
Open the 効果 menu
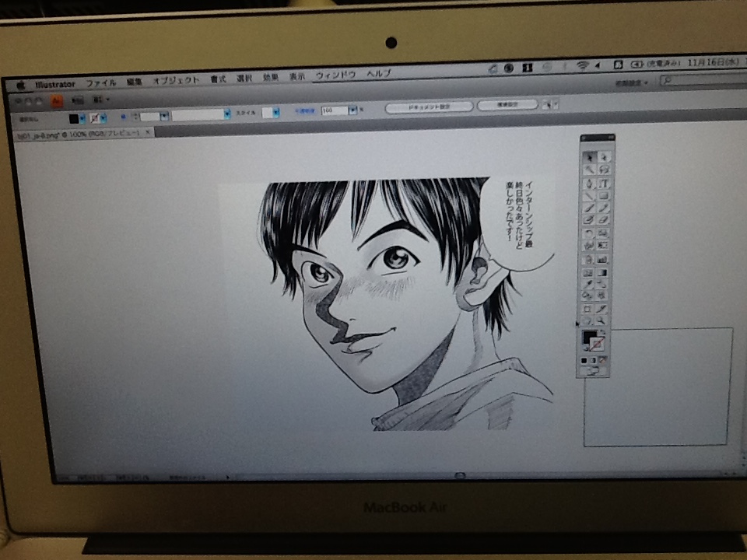[270, 77]
